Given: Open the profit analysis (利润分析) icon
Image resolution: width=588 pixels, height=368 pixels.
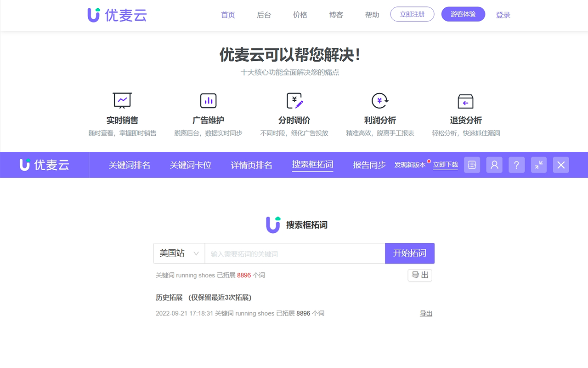Looking at the screenshot, I should click(380, 100).
